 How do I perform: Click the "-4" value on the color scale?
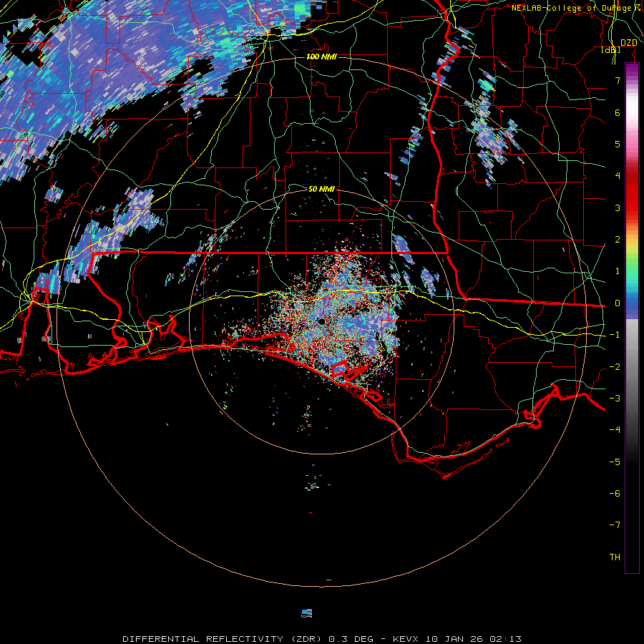[615, 430]
